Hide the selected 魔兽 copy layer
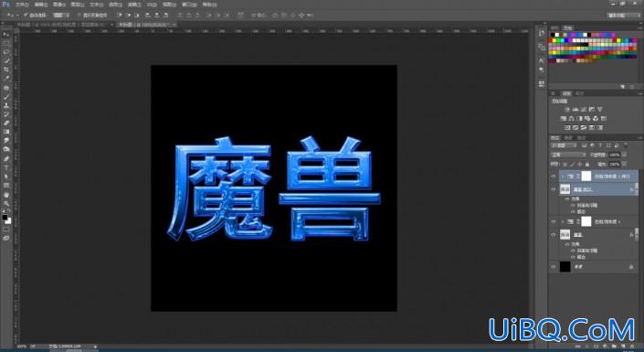This screenshot has height=352, width=644. click(554, 189)
